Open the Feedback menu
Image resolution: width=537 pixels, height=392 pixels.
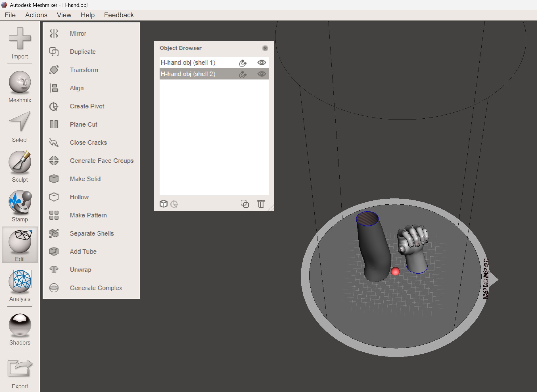[x=119, y=15]
